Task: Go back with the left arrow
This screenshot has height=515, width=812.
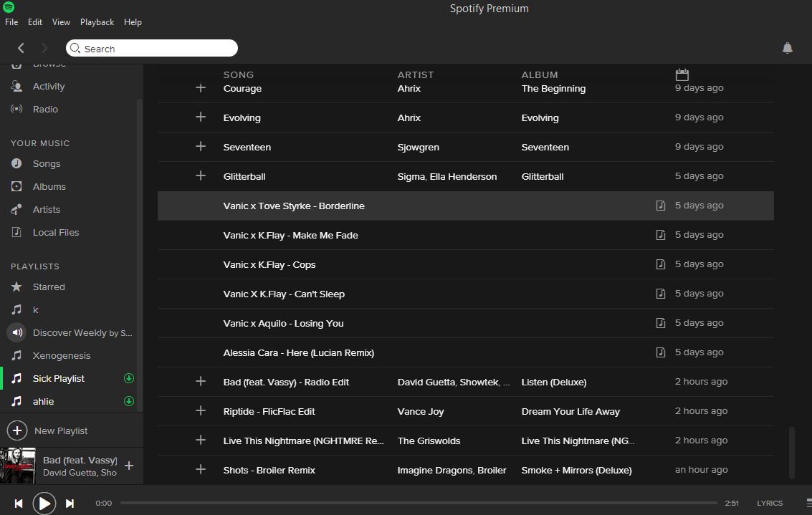Action: point(21,48)
